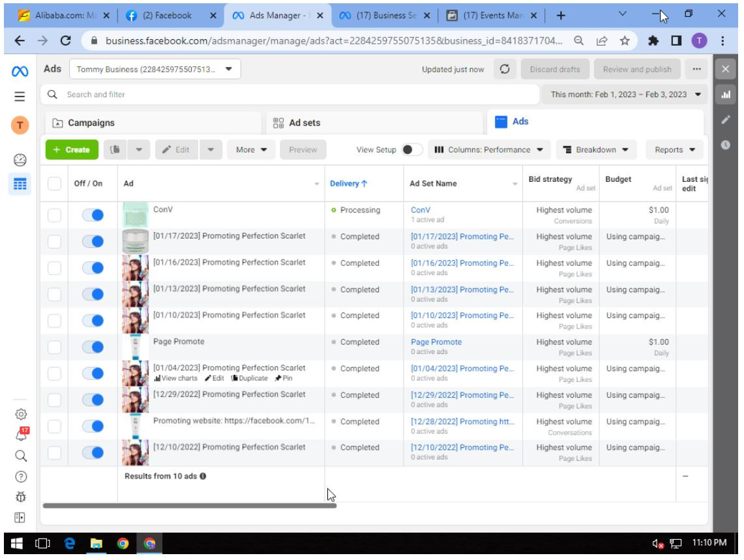Screen dimensions: 744x560
Task: Click the browser reload button
Action: pyautogui.click(x=65, y=41)
